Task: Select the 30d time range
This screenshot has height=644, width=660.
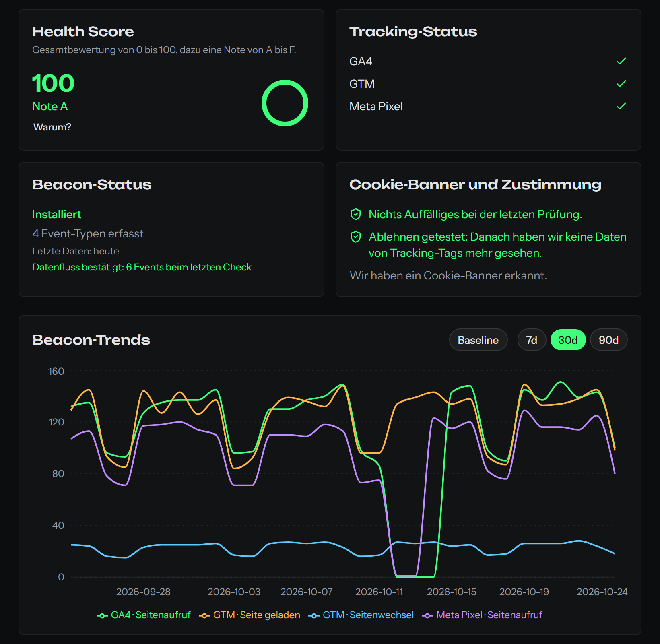Action: click(x=568, y=340)
